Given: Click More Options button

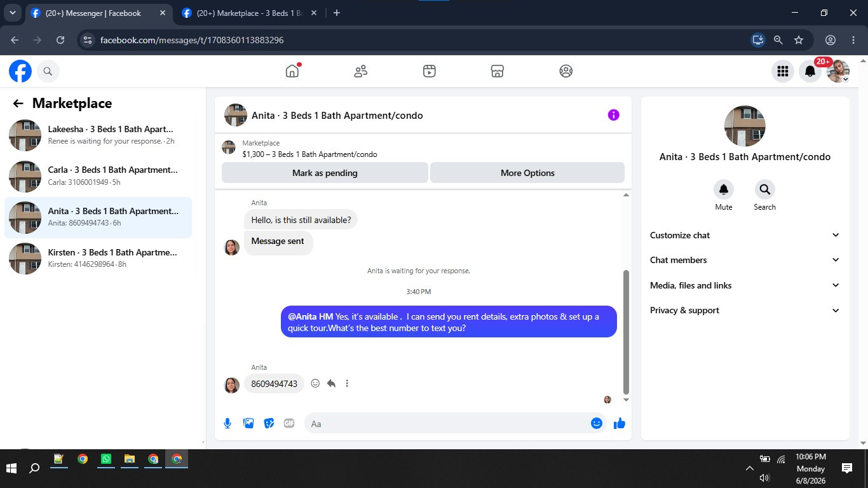Looking at the screenshot, I should pos(527,173).
